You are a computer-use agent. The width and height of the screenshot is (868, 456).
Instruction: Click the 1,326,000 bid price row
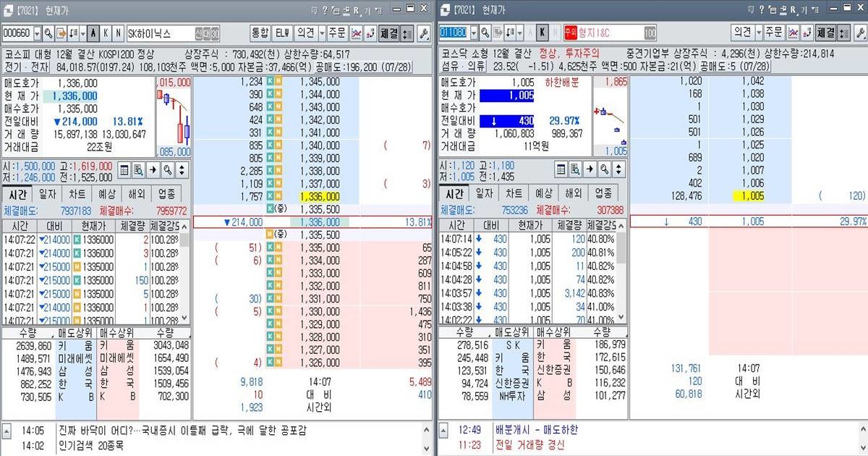[x=320, y=362]
